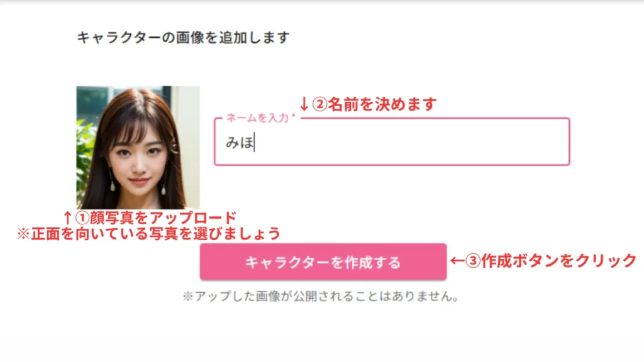Click the annotation text 名前を決めます
The height and width of the screenshot is (362, 644).
(x=382, y=104)
